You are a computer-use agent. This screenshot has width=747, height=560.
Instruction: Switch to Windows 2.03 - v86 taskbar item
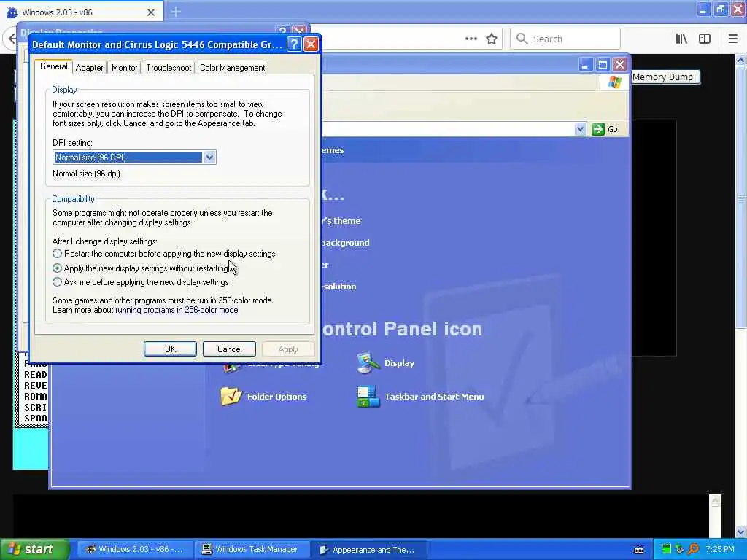pyautogui.click(x=135, y=550)
